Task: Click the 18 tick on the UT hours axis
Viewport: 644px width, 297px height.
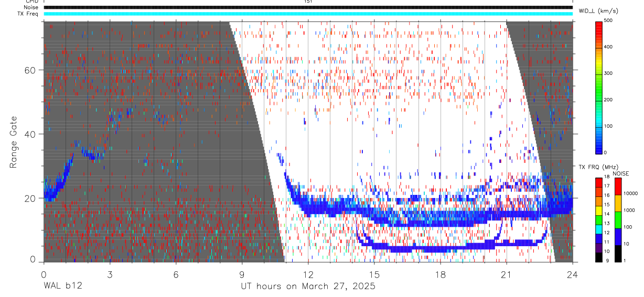Action: (x=441, y=274)
